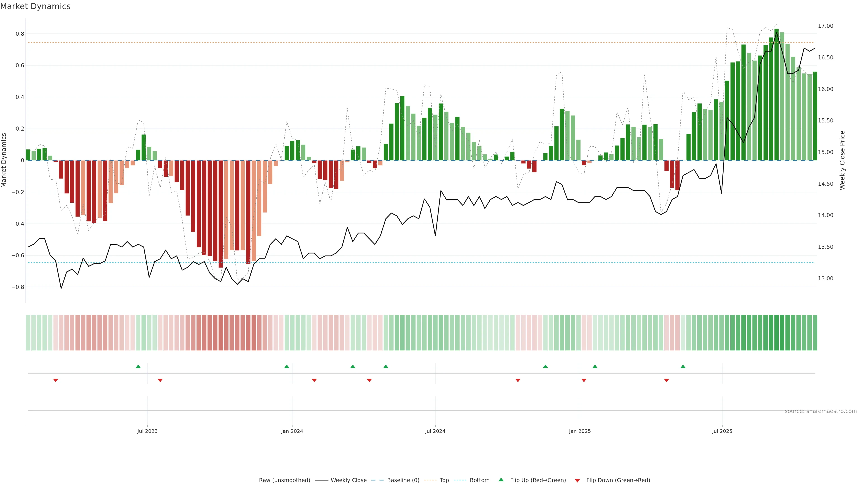Click the Jul 2024 x-axis label
868x488 pixels.
pos(435,431)
